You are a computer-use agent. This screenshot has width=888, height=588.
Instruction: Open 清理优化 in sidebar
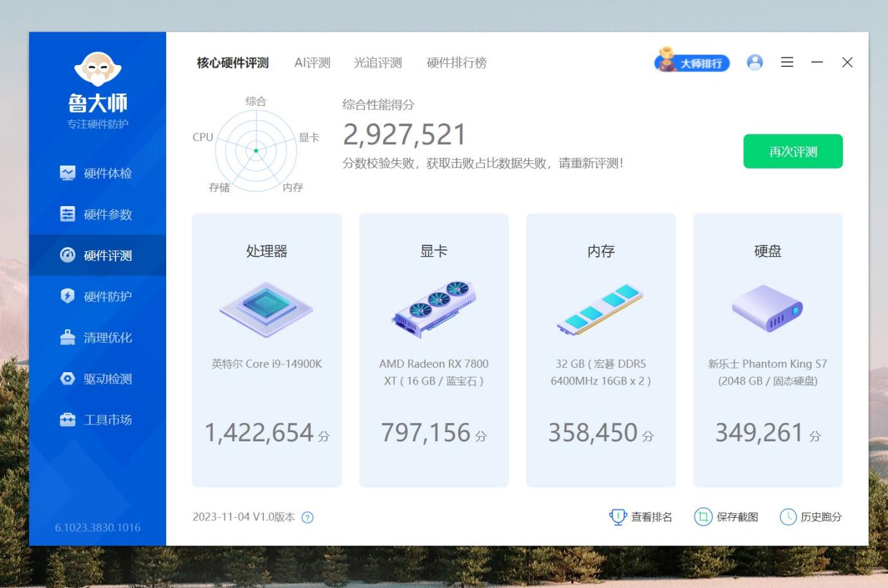[x=97, y=337]
